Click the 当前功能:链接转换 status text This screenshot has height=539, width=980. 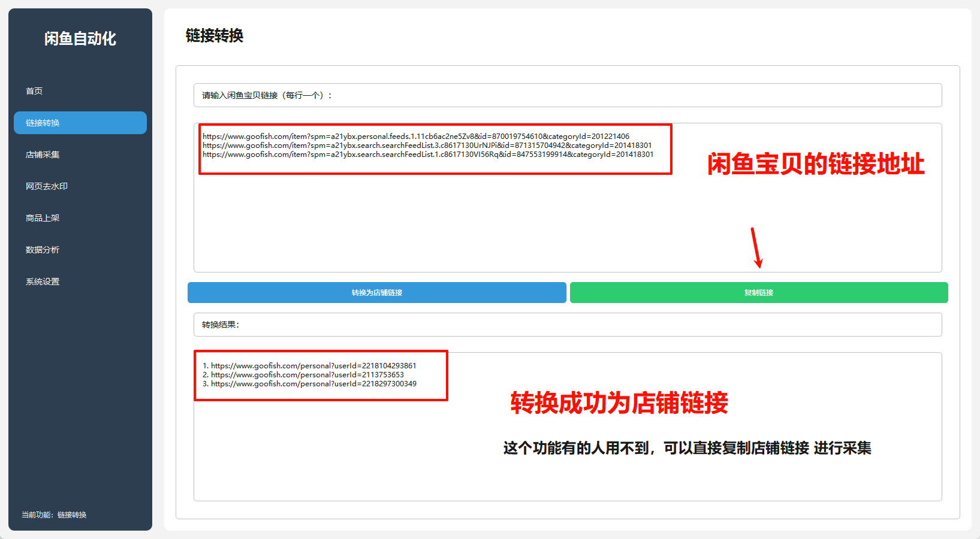pyautogui.click(x=54, y=515)
